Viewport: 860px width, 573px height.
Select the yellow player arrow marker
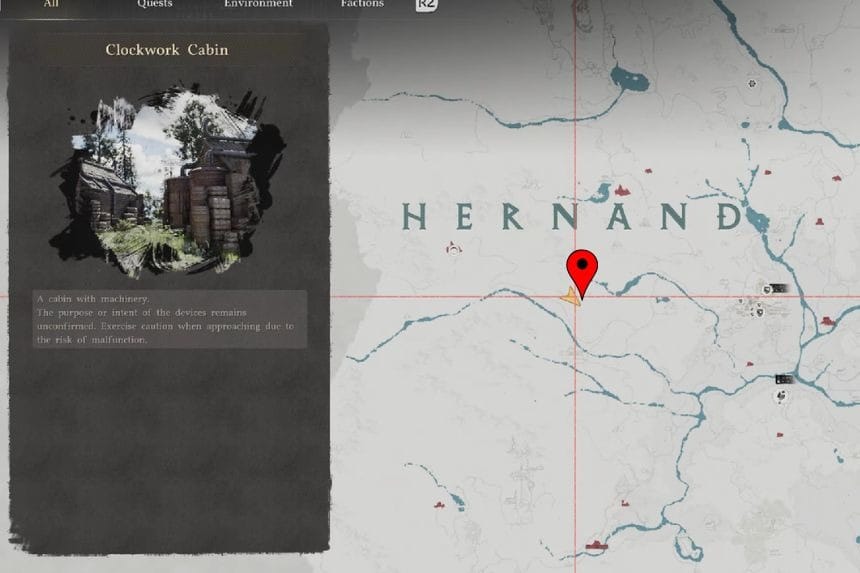click(571, 297)
